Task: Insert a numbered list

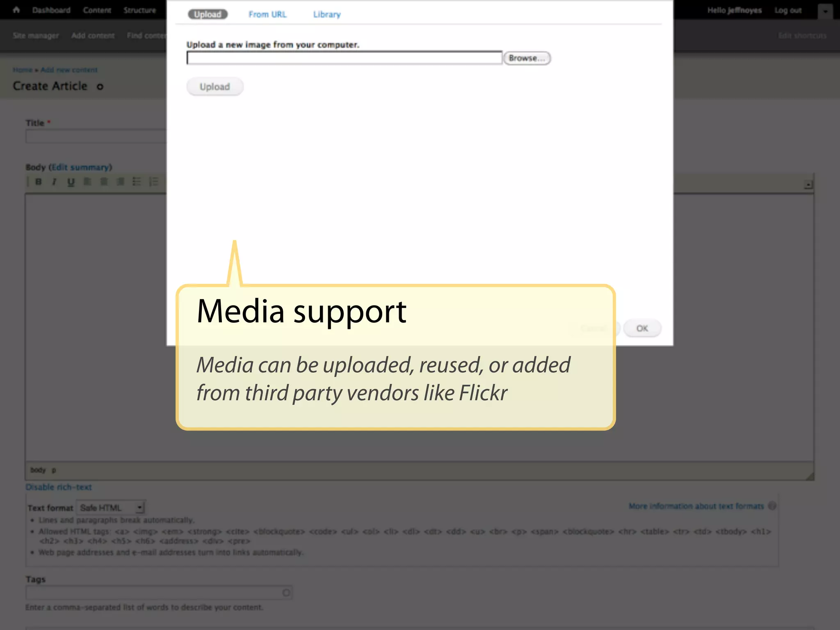Action: point(153,182)
